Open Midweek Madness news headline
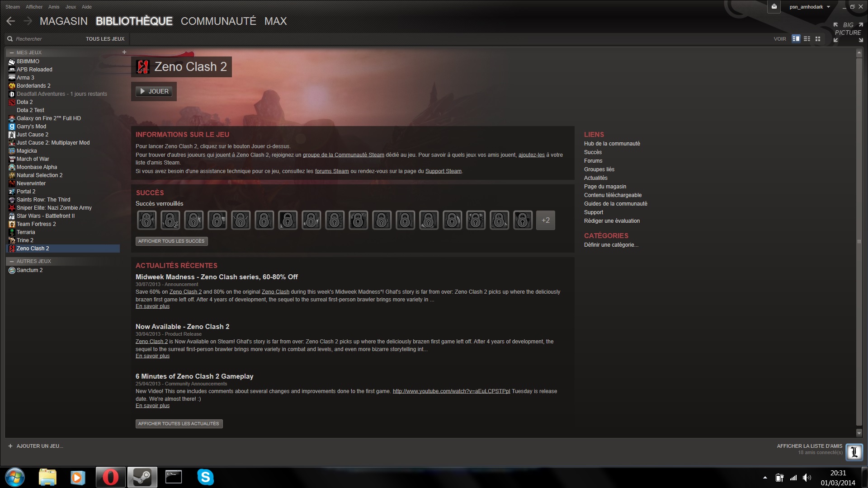 click(x=217, y=277)
